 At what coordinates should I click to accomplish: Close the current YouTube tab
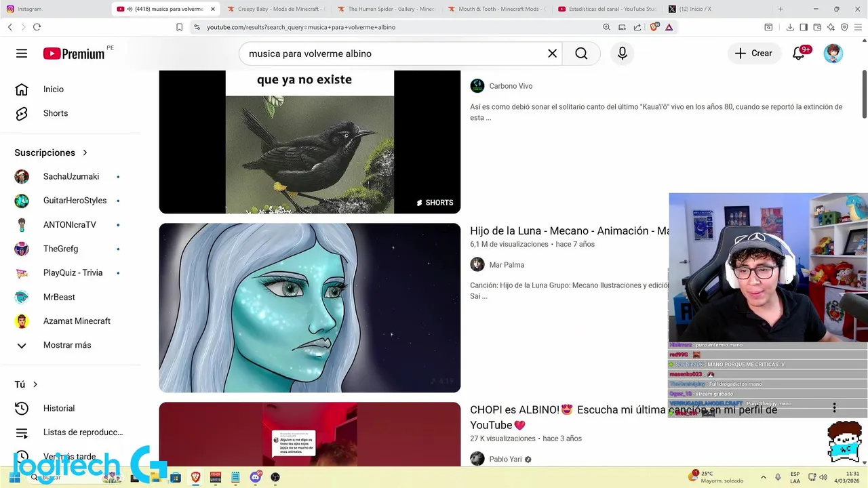pyautogui.click(x=213, y=9)
